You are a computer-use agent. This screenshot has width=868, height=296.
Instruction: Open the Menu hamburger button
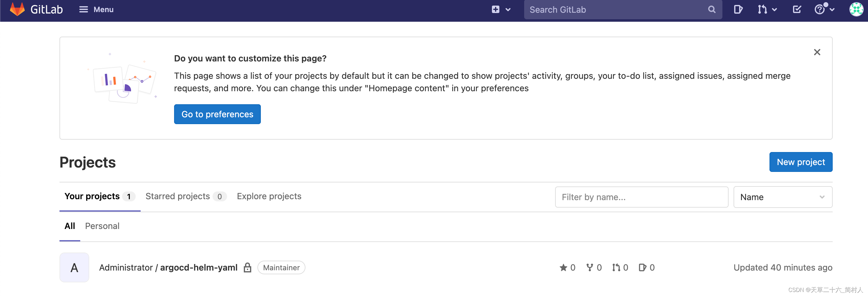96,9
